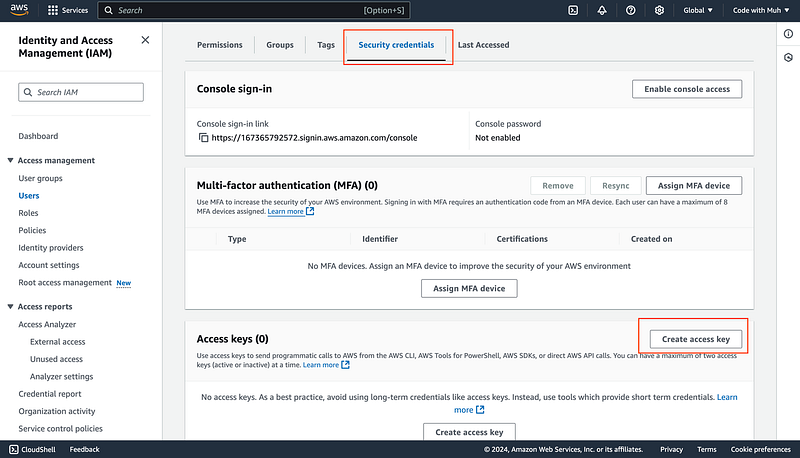Image resolution: width=800 pixels, height=458 pixels.
Task: Open the settings gear in header
Action: point(660,10)
